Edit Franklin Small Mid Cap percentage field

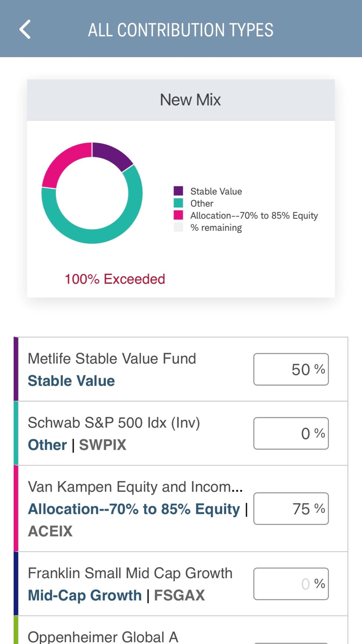[291, 584]
